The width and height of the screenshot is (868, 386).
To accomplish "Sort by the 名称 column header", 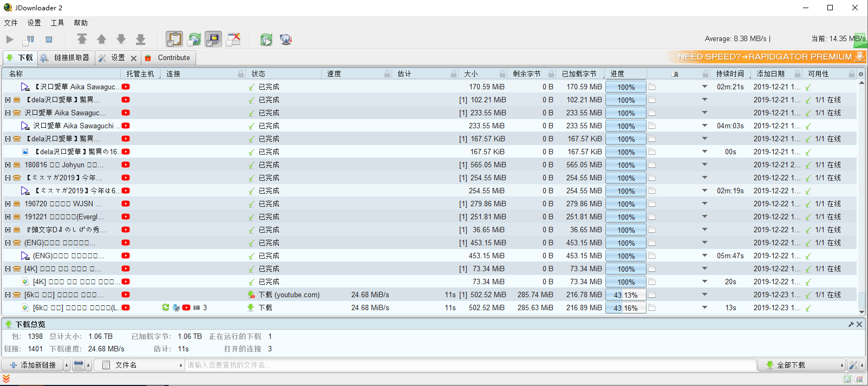I will [61, 74].
